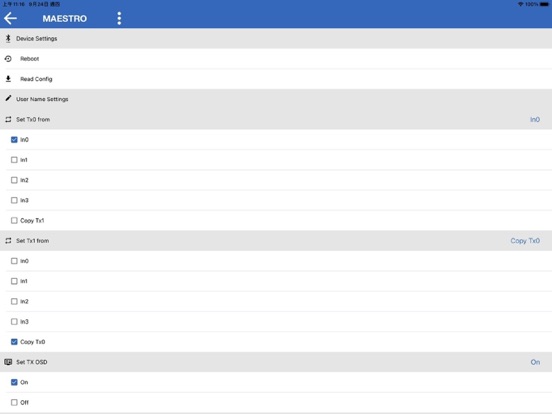Tap the In0 value for Tx0
The width and height of the screenshot is (552, 414).
pyautogui.click(x=535, y=119)
